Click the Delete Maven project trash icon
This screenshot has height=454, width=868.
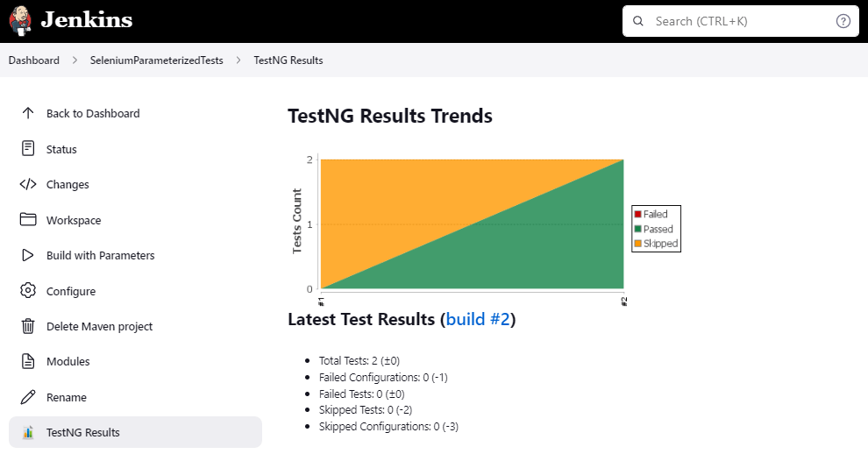(x=28, y=327)
